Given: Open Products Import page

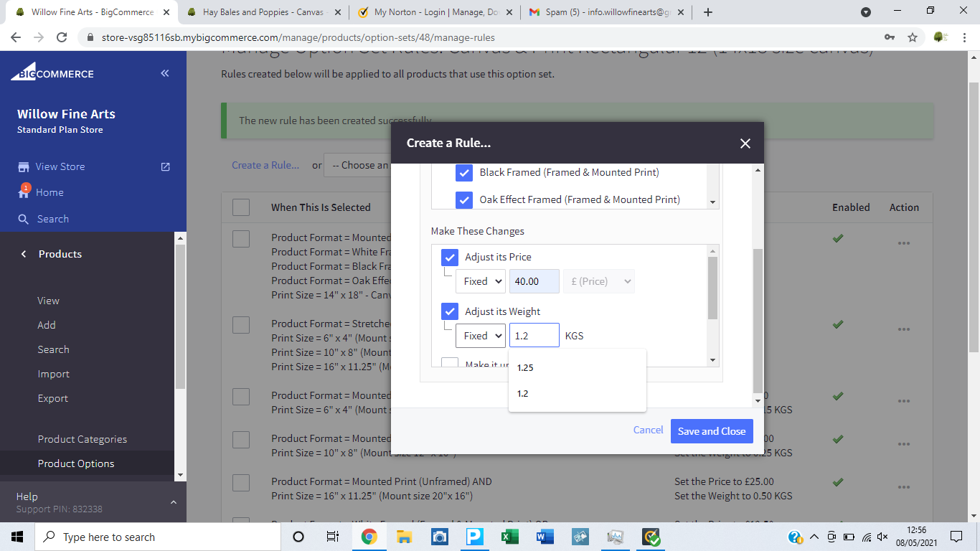Looking at the screenshot, I should (54, 374).
